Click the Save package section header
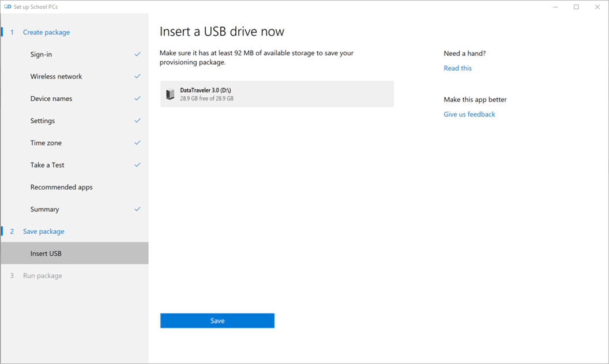609x364 pixels. pyautogui.click(x=43, y=232)
